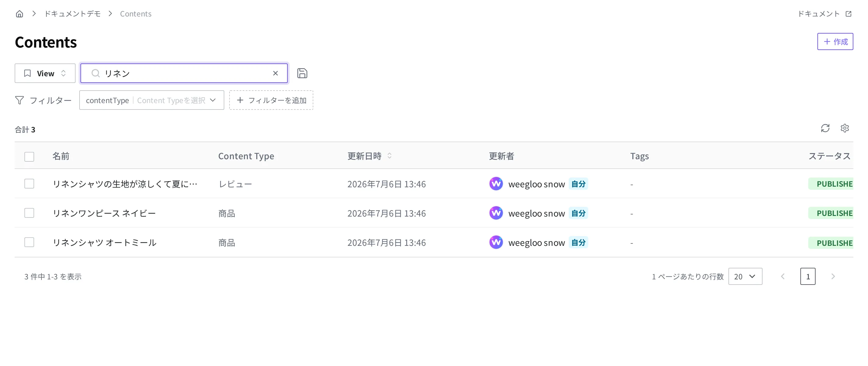Open table settings gear

tap(845, 128)
